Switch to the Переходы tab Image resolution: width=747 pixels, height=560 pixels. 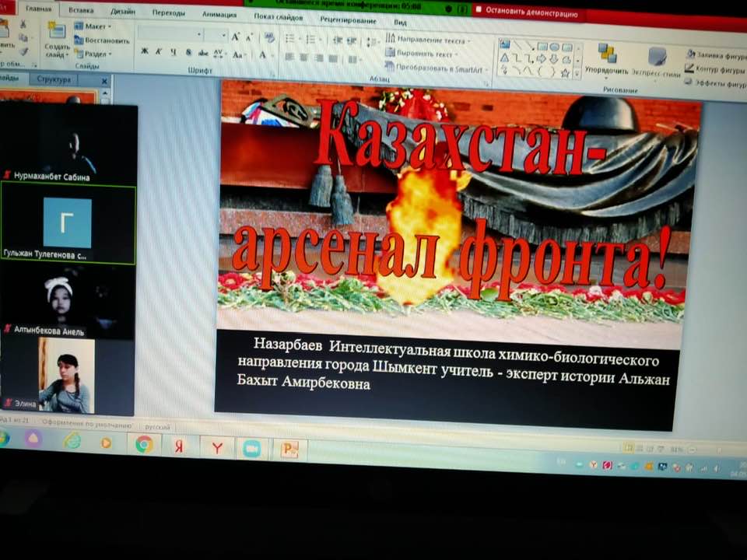coord(169,12)
